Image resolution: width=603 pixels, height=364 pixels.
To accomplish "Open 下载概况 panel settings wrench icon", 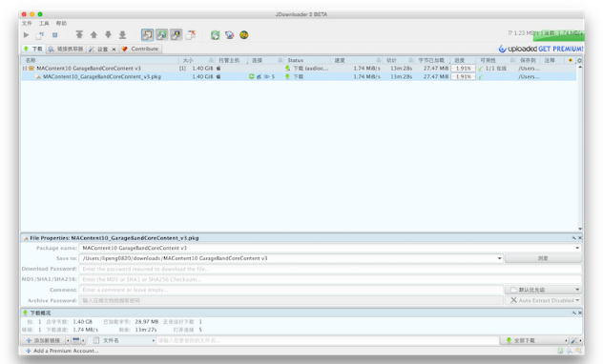I will pos(573,313).
